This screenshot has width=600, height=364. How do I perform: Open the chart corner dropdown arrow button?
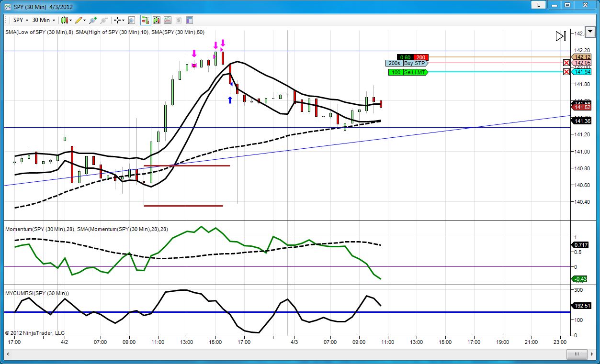tap(589, 32)
